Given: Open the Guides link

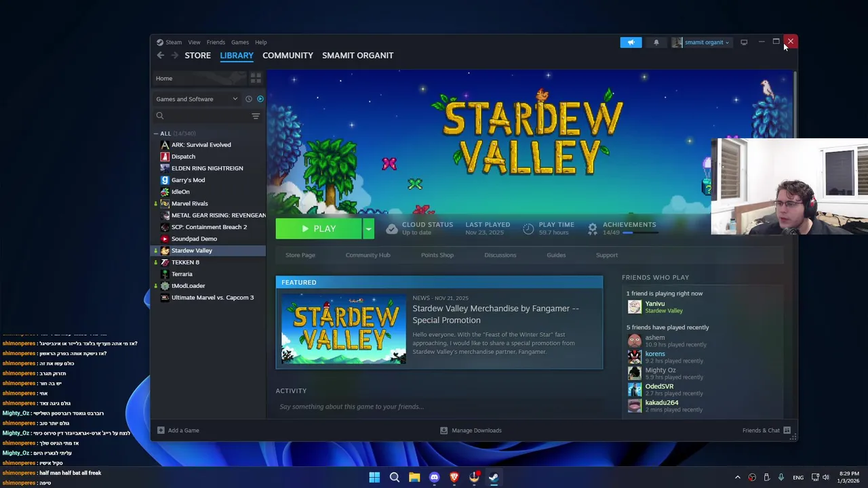Looking at the screenshot, I should (x=556, y=255).
